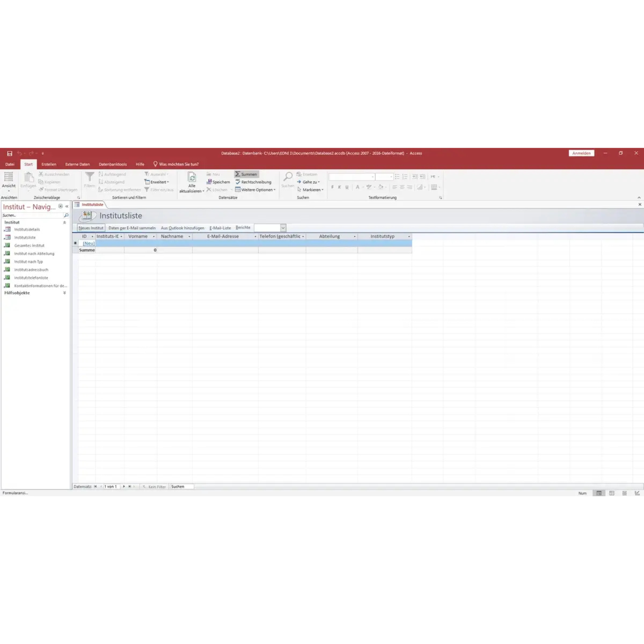The width and height of the screenshot is (644, 644).
Task: Toggle bold formatting with F
Action: [332, 187]
